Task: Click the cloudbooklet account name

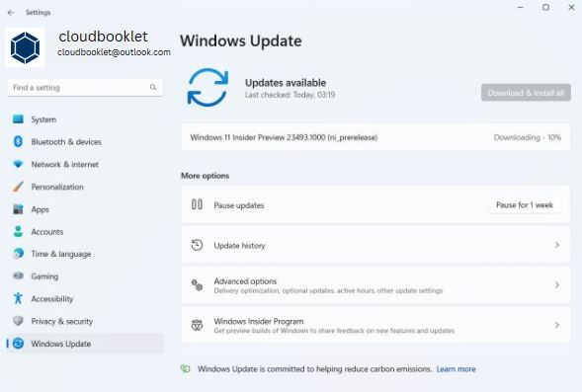Action: point(103,37)
